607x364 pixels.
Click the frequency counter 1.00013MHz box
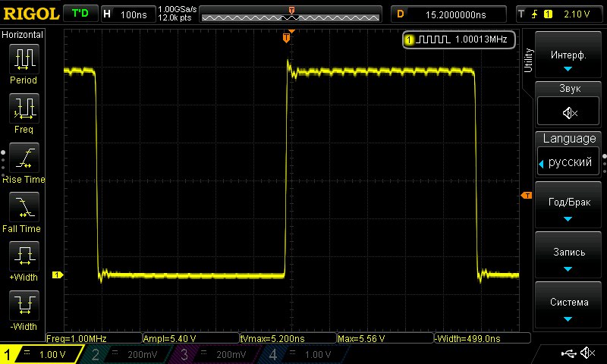point(459,39)
